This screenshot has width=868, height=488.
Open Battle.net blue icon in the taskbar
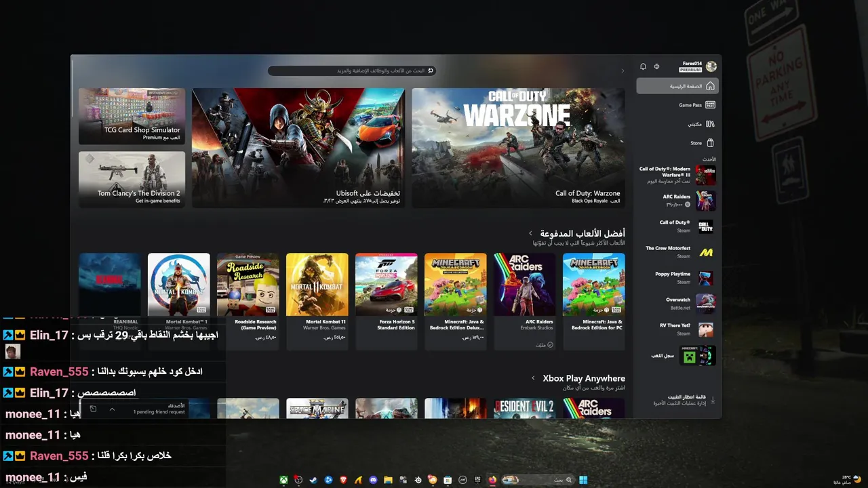coord(328,480)
